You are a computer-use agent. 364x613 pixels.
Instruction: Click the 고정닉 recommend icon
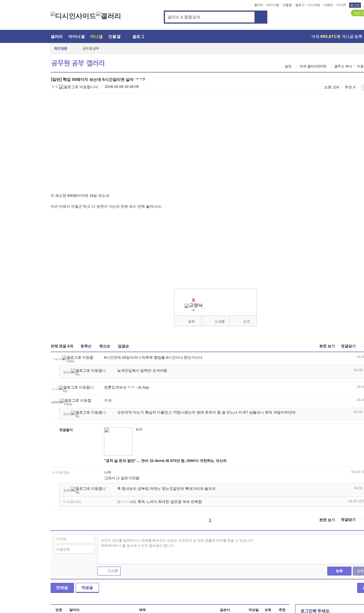[x=193, y=306]
